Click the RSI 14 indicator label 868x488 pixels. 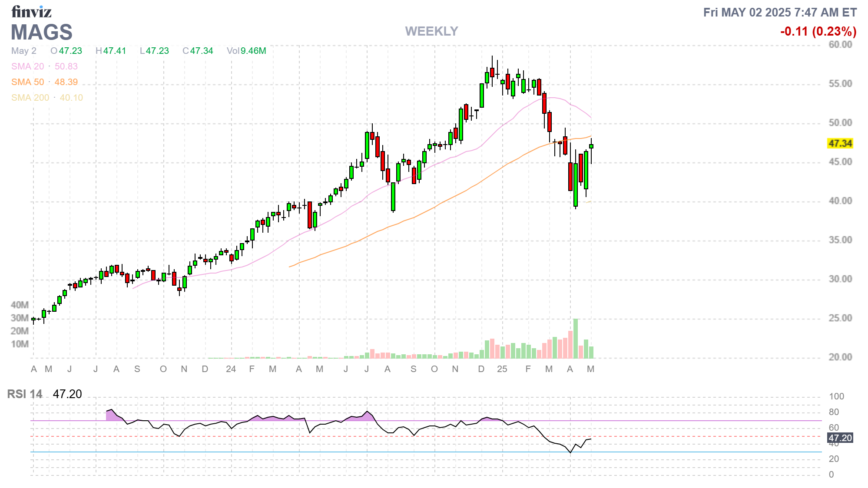(25, 394)
